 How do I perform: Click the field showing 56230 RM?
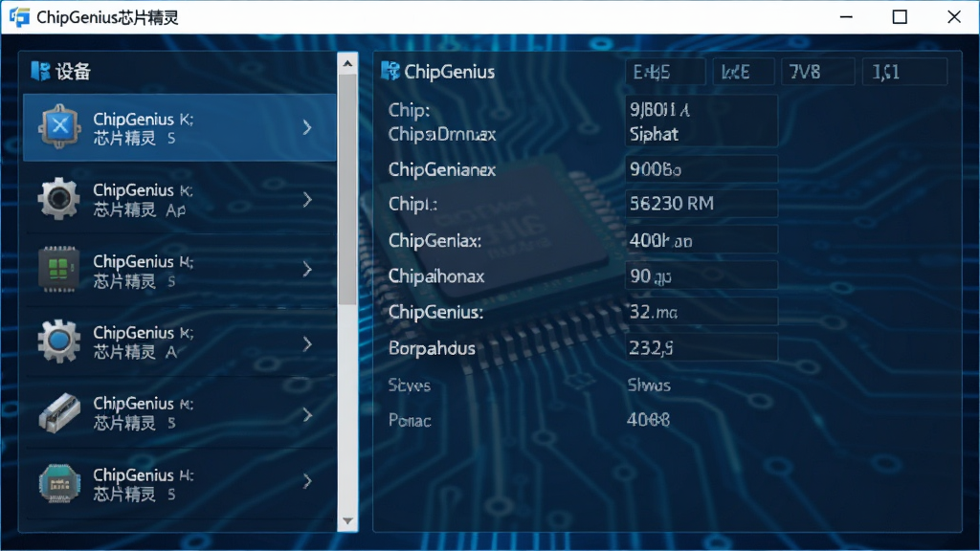point(702,204)
